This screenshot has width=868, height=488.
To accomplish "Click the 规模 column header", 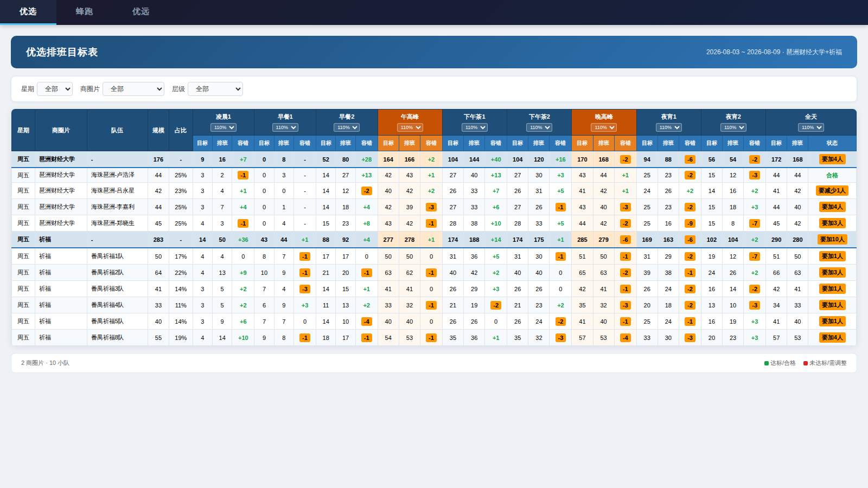I will (158, 130).
